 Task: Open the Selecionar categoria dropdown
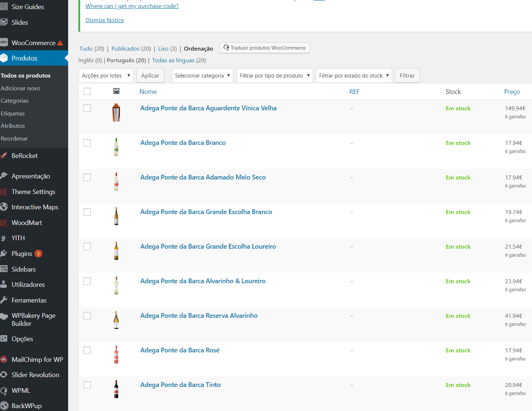202,75
